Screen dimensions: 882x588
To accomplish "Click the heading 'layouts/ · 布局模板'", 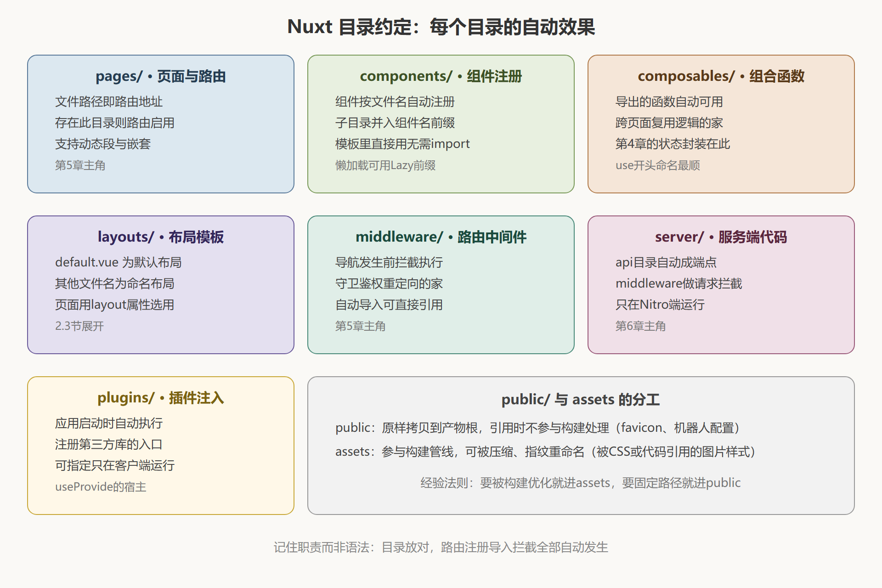I will (161, 237).
